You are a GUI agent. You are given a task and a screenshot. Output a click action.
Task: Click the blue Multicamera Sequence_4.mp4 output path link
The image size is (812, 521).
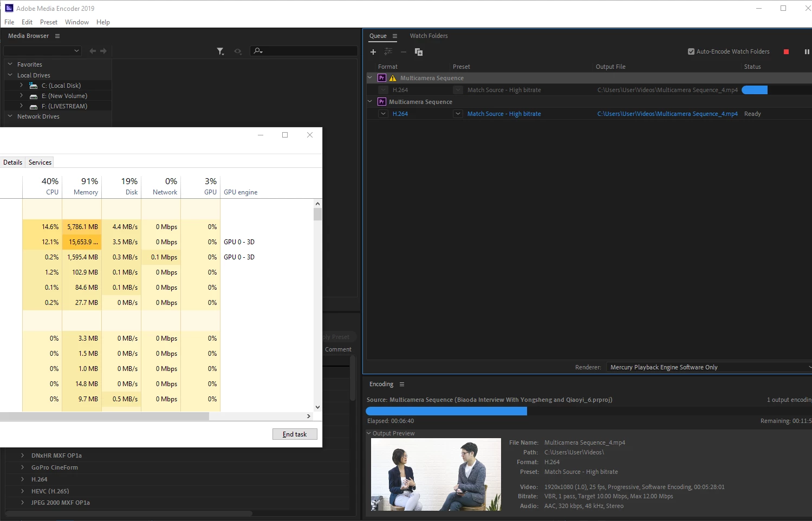point(667,114)
